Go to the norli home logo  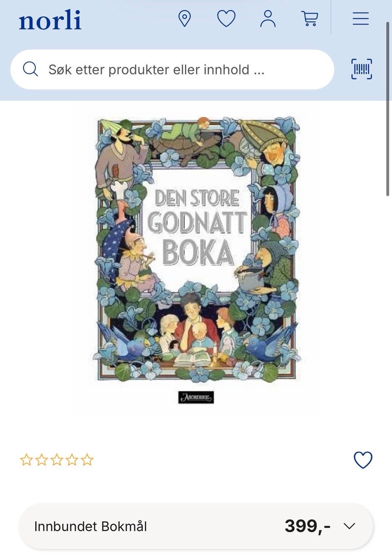click(x=50, y=20)
